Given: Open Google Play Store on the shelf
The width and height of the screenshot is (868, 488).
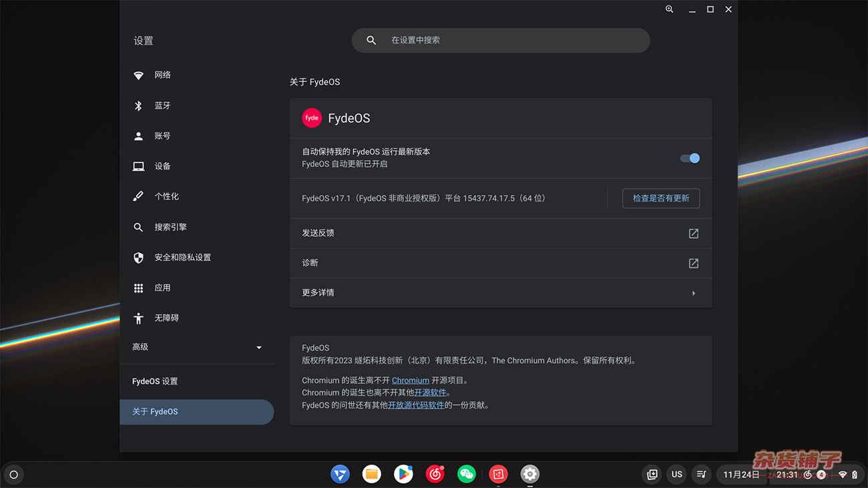Looking at the screenshot, I should 403,474.
